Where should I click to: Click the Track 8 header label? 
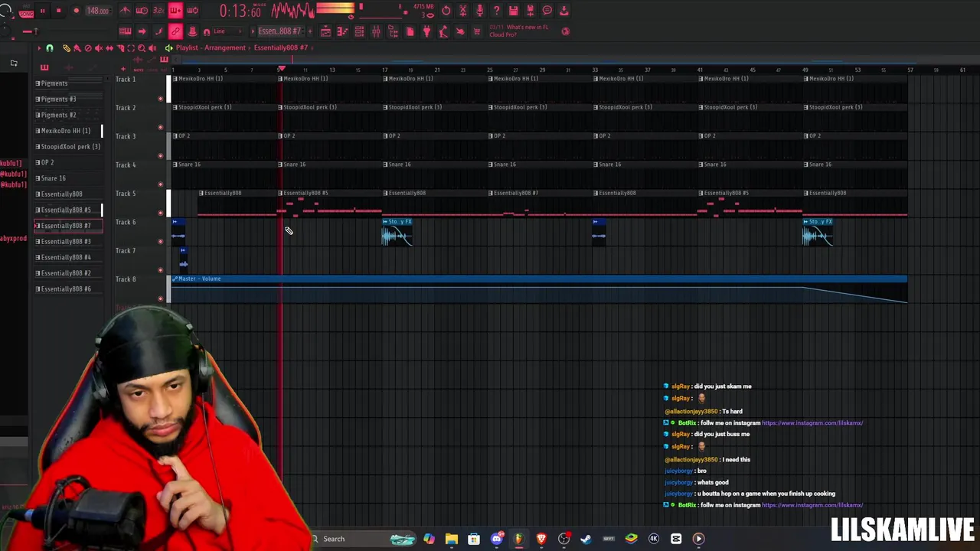[126, 279]
